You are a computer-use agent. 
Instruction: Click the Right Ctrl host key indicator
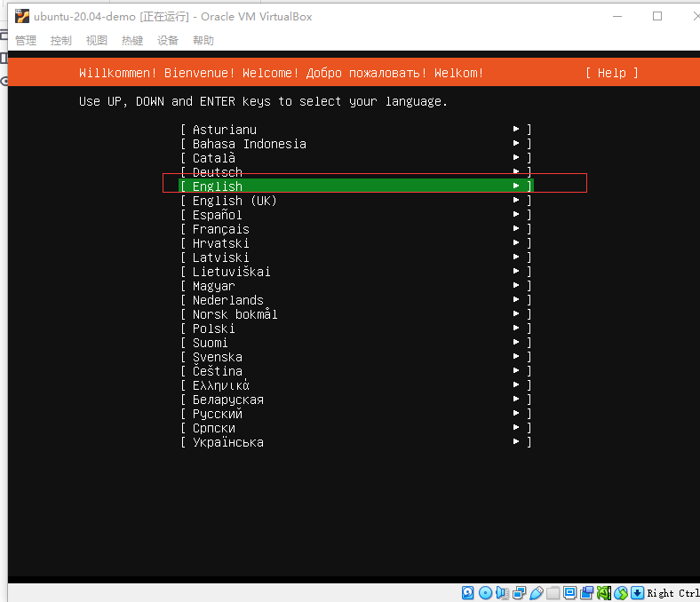(x=673, y=593)
